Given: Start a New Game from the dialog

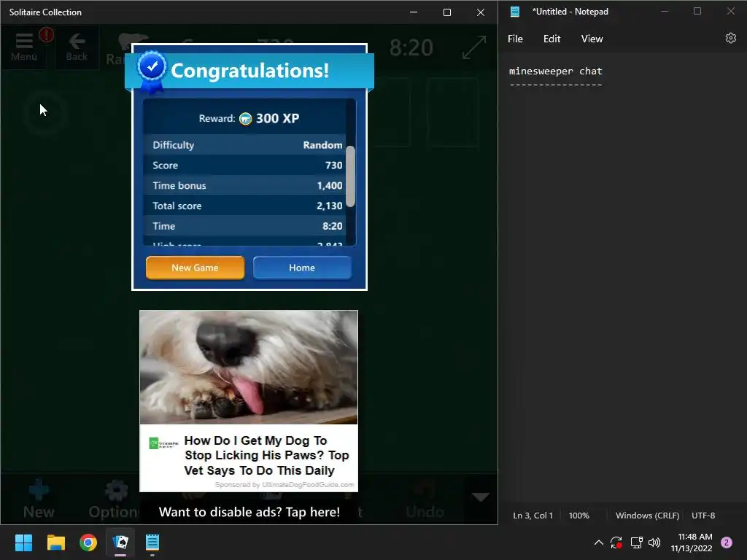Looking at the screenshot, I should pos(195,268).
